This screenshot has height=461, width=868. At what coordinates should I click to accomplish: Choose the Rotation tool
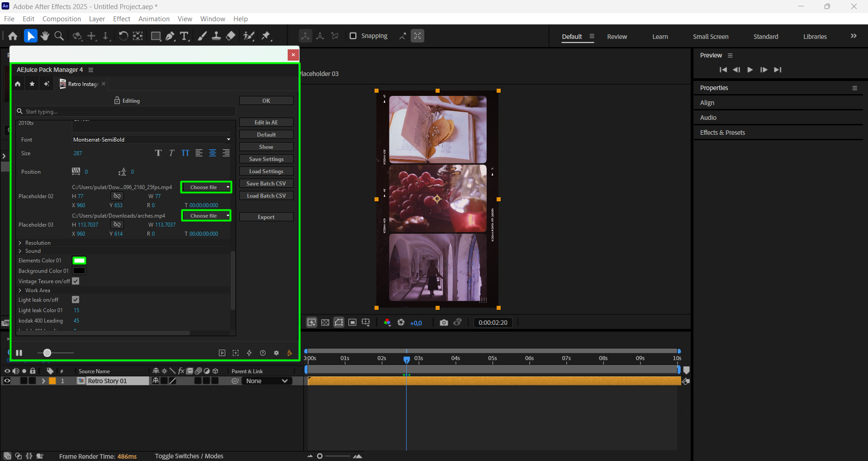pyautogui.click(x=123, y=36)
